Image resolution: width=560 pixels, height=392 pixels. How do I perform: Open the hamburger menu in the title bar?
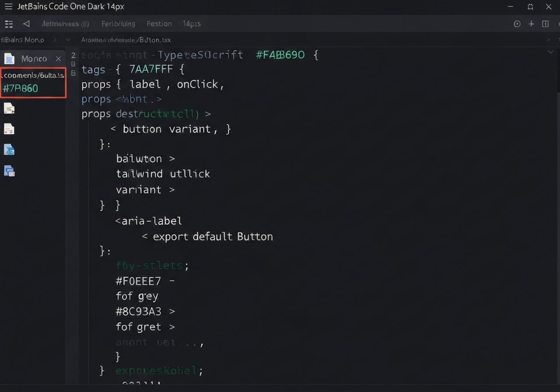point(8,7)
